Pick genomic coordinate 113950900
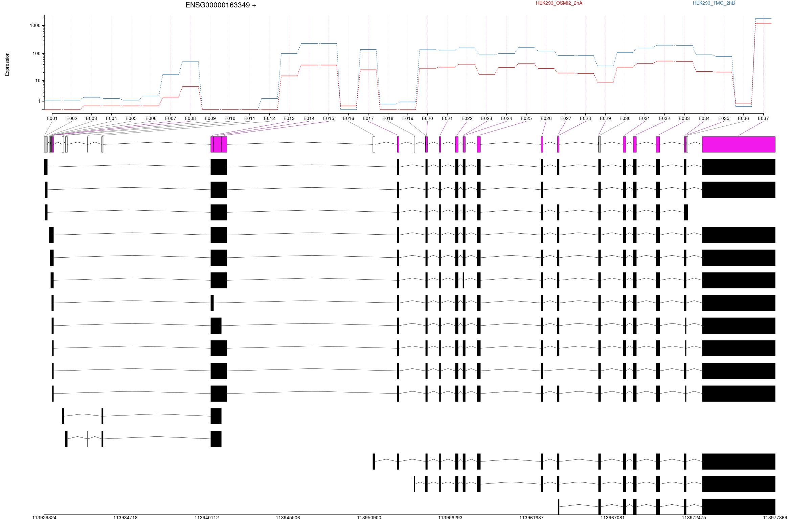This screenshot has height=524, width=812. point(369,518)
